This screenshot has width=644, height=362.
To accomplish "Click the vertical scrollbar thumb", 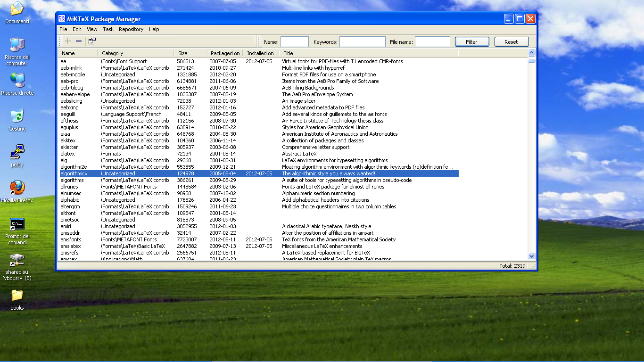I will pyautogui.click(x=532, y=60).
